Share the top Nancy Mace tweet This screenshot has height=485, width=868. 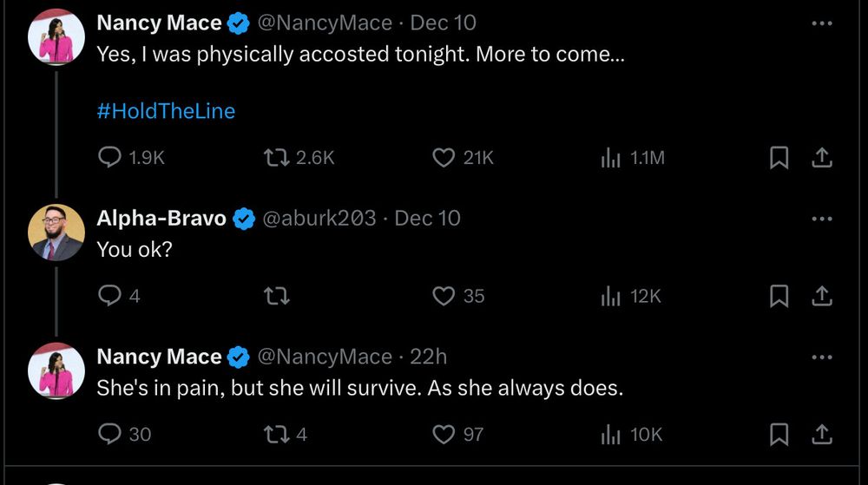[821, 157]
